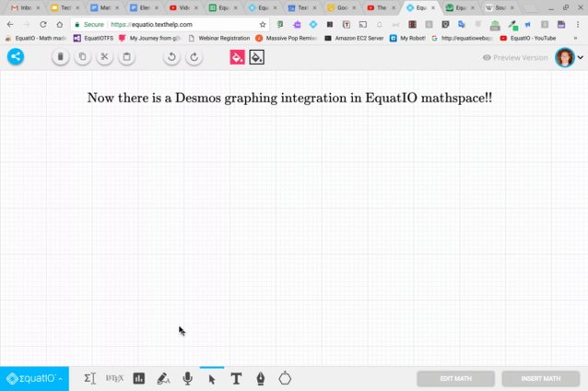This screenshot has height=391, width=588.
Task: Open the Equation Editor sigma tool
Action: click(x=90, y=379)
